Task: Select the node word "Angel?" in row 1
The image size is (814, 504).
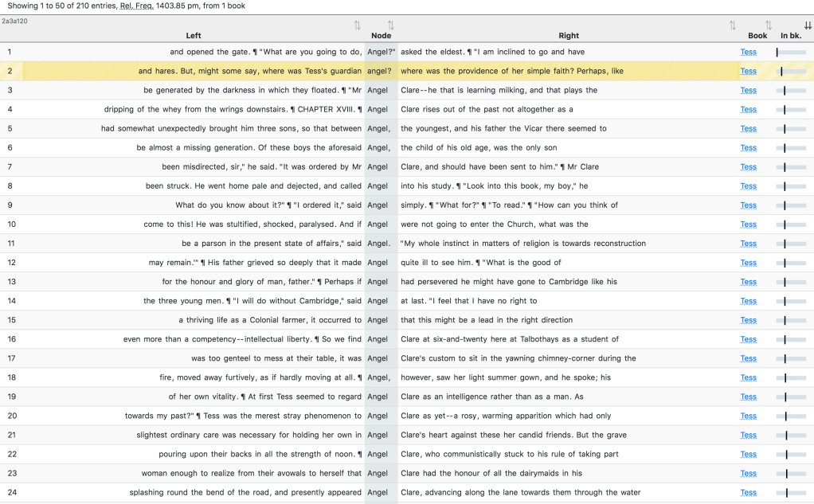Action: coord(381,53)
